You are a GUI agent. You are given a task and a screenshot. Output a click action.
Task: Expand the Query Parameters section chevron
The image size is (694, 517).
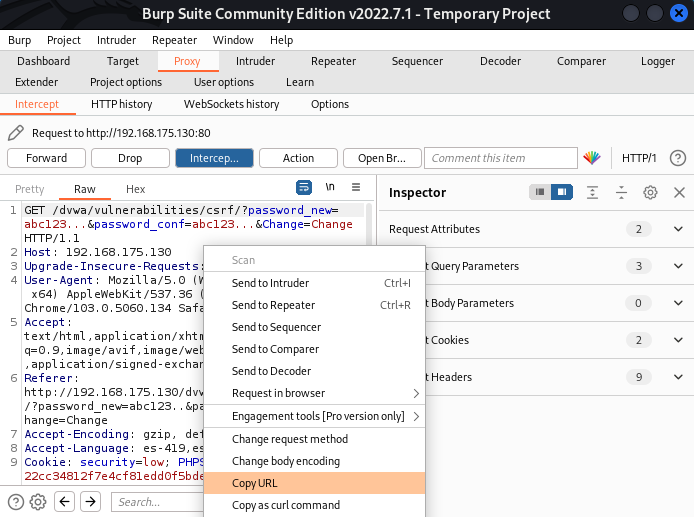(x=678, y=266)
